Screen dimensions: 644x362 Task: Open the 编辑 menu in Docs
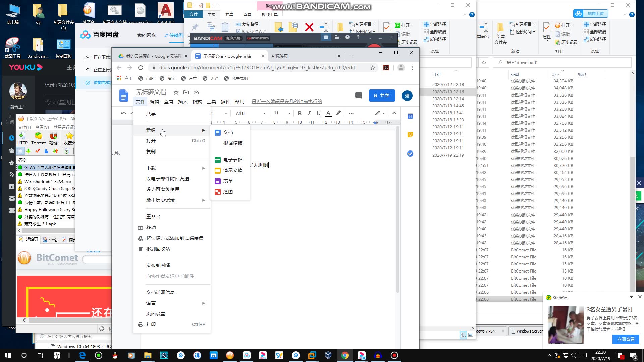154,102
